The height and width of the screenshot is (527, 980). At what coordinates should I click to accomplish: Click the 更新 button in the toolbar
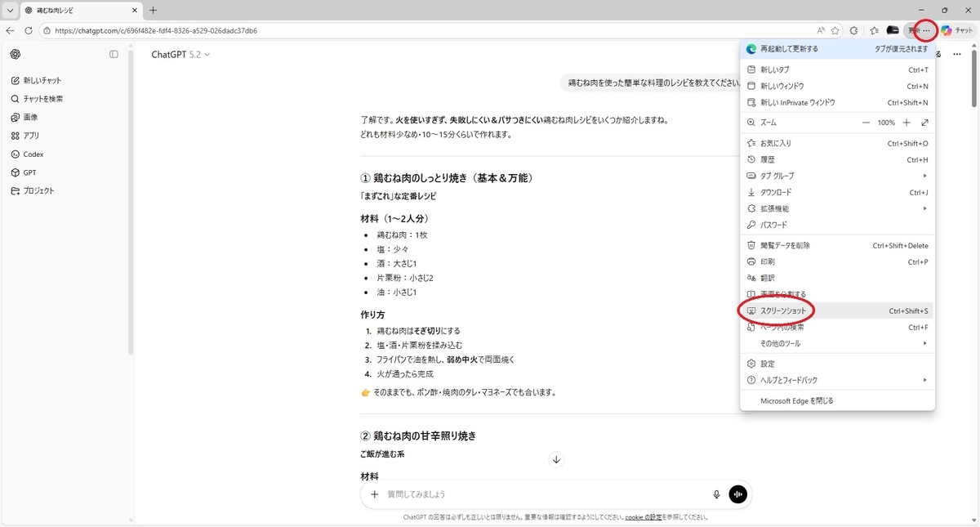(x=915, y=29)
